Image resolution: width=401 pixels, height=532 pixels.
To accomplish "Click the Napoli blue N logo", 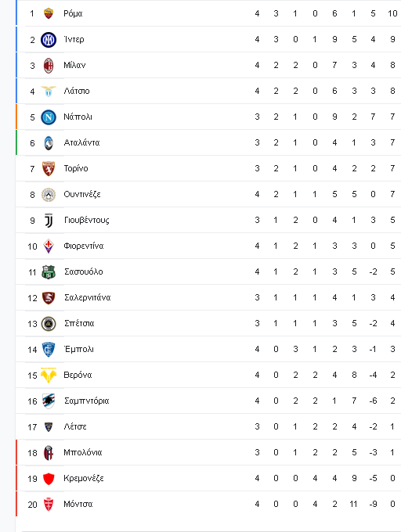I will 49,117.
